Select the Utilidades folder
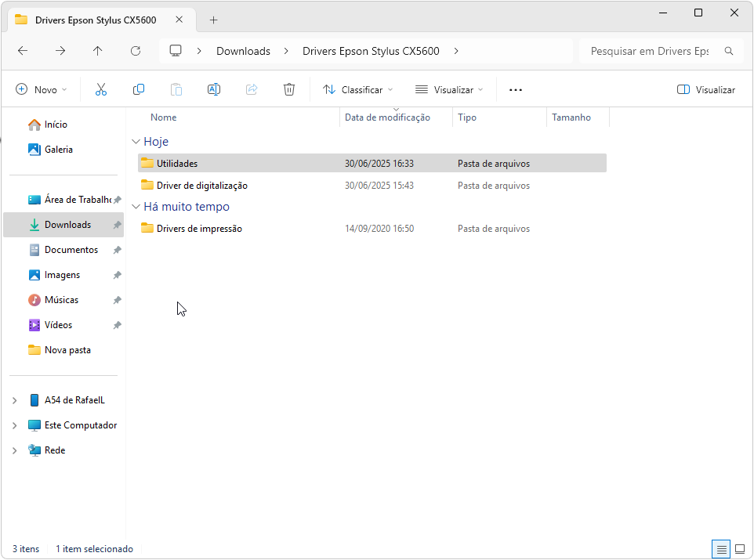Screen dimensions: 754x560 (372, 164)
